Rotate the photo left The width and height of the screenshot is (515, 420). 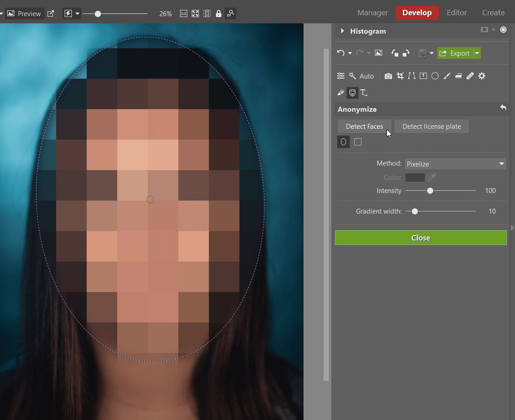[x=395, y=53]
